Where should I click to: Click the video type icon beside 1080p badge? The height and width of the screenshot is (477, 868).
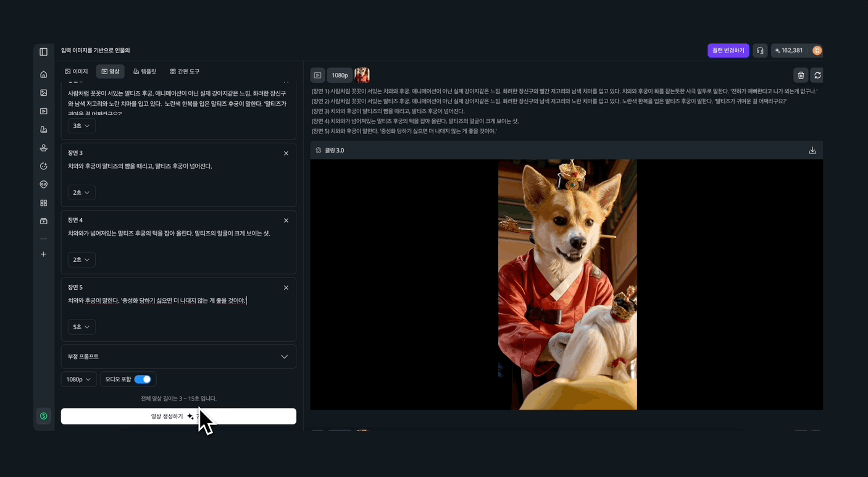coord(317,75)
